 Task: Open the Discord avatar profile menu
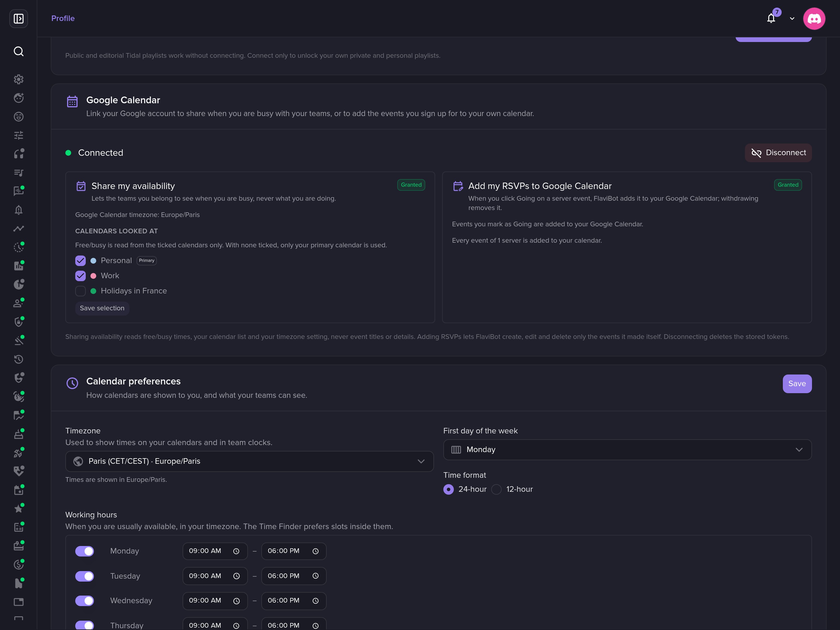814,19
